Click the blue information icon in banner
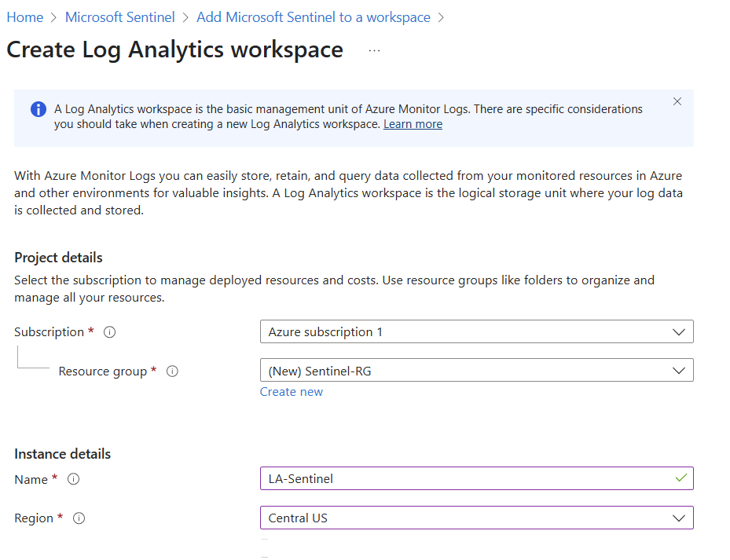 [x=39, y=109]
